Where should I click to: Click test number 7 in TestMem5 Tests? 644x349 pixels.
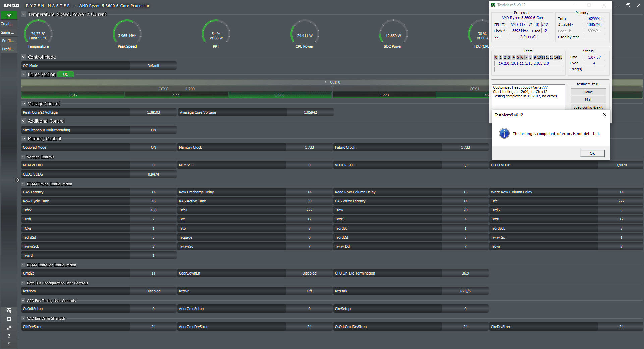pyautogui.click(x=526, y=57)
